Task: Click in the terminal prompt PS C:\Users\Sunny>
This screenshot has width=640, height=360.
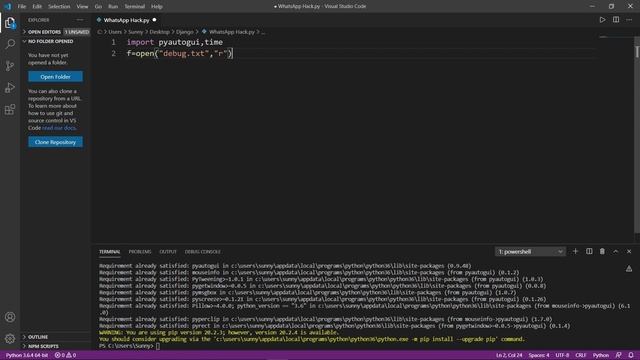Action: coord(126,346)
